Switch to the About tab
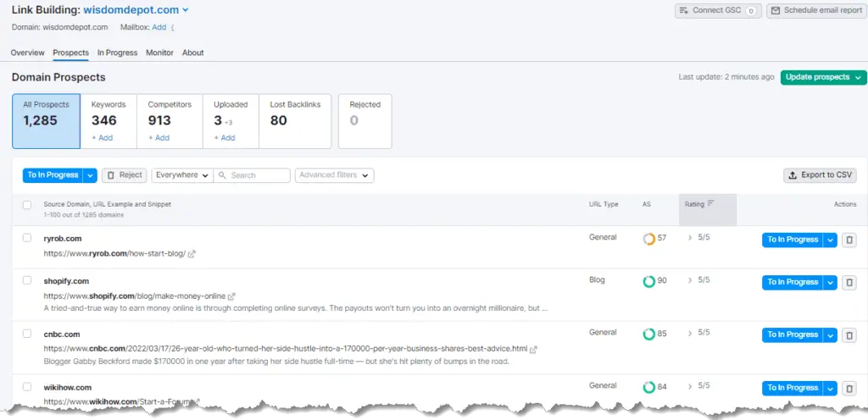Viewport: 868px width, 420px height. coord(193,53)
